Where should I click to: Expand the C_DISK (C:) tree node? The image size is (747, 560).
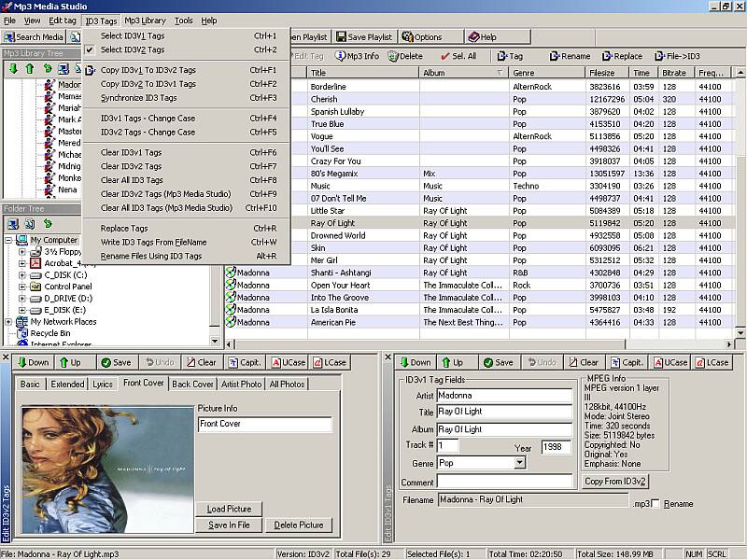pos(22,275)
